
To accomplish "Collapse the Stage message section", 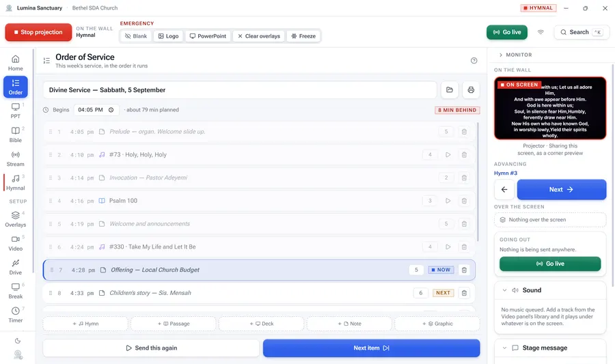I will [x=504, y=348].
